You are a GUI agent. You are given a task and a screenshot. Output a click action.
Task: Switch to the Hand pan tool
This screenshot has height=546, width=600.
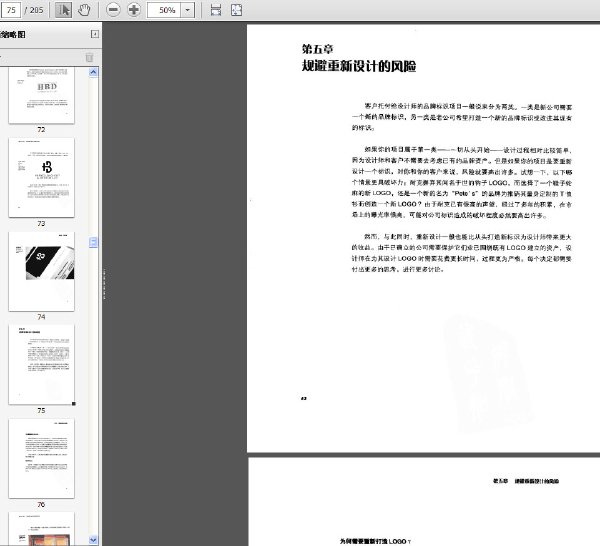point(84,10)
